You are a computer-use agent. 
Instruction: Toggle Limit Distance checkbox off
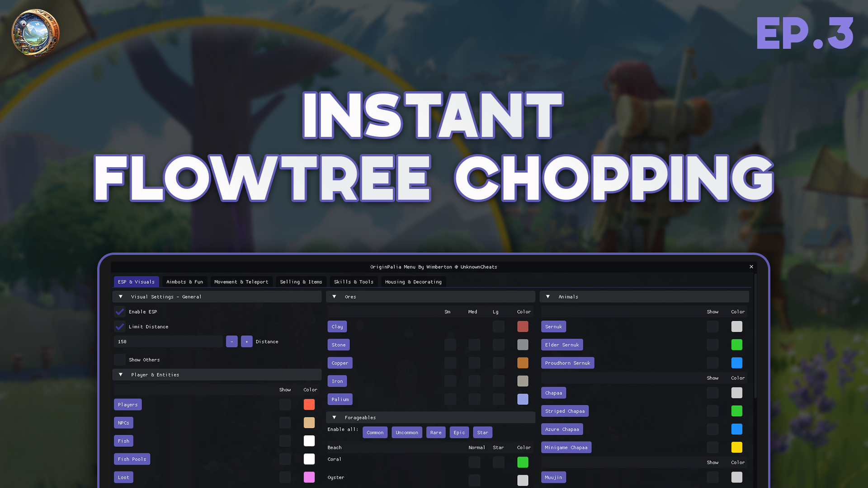[x=120, y=326]
